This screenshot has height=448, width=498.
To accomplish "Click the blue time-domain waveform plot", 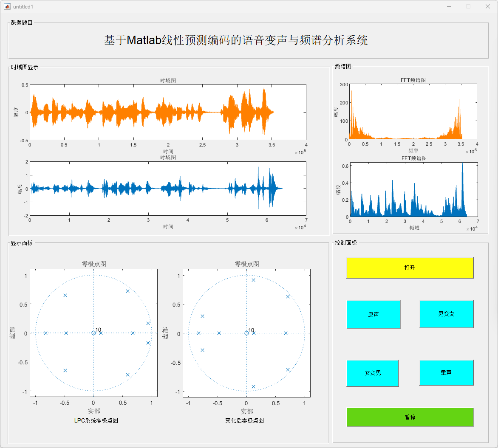I will (168, 188).
